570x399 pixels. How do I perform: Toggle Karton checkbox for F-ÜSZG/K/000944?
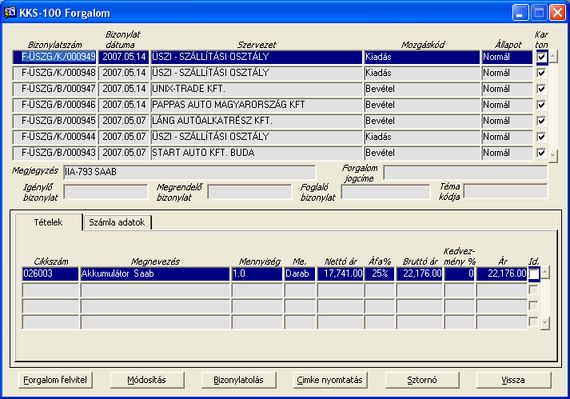542,137
